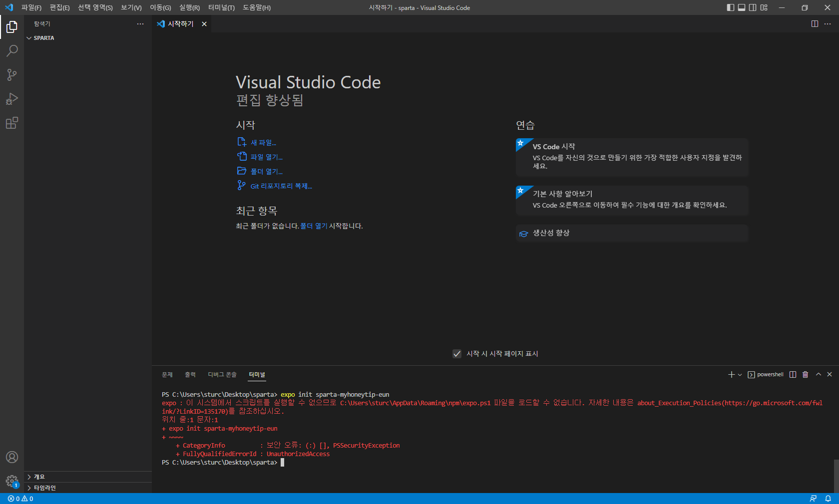Select the 시작하기 editor tab
This screenshot has height=504, width=839.
182,24
